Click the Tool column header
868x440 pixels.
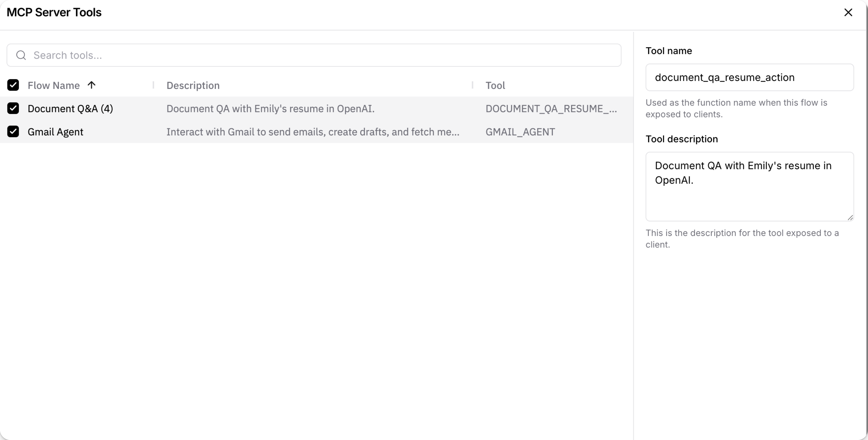495,85
